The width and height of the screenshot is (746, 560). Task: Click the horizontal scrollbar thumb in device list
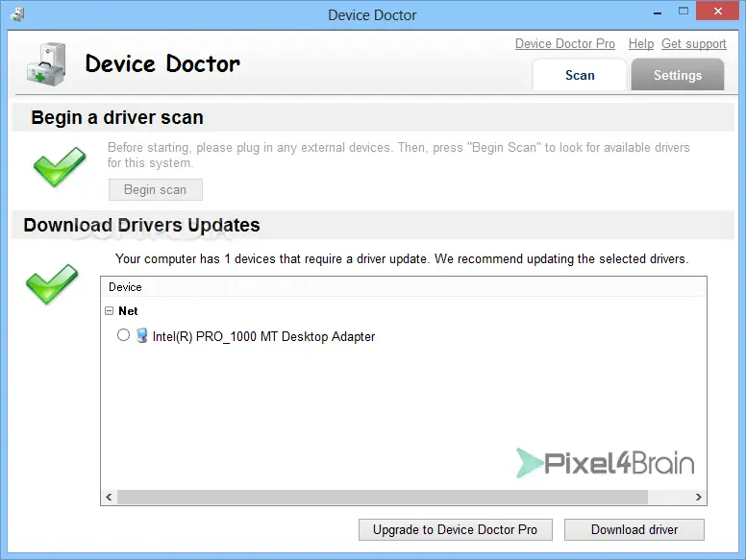tap(383, 498)
